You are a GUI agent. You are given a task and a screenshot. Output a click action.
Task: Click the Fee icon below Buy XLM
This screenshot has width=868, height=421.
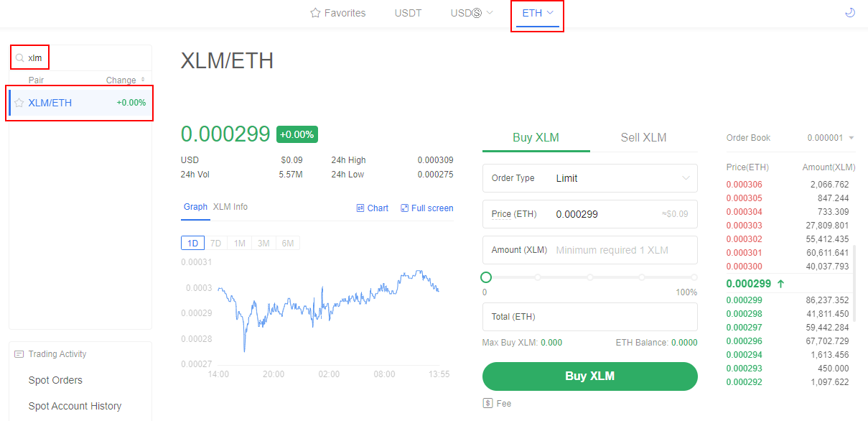click(486, 403)
